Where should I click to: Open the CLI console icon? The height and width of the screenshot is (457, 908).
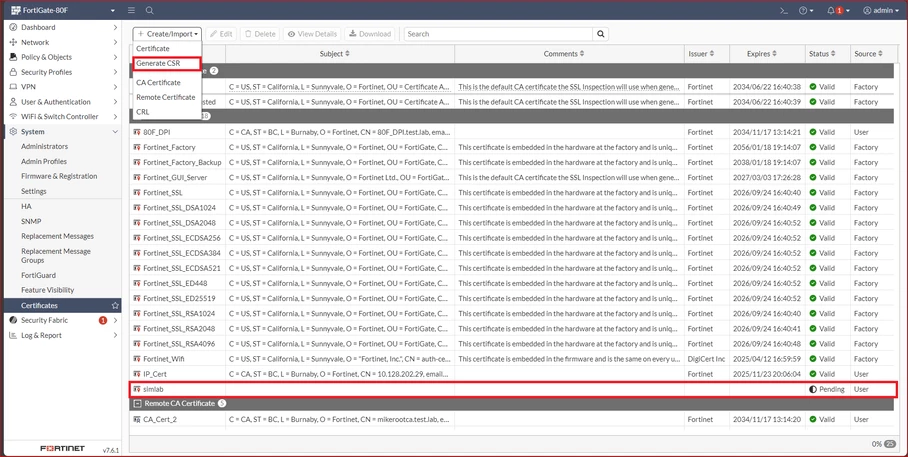click(783, 10)
